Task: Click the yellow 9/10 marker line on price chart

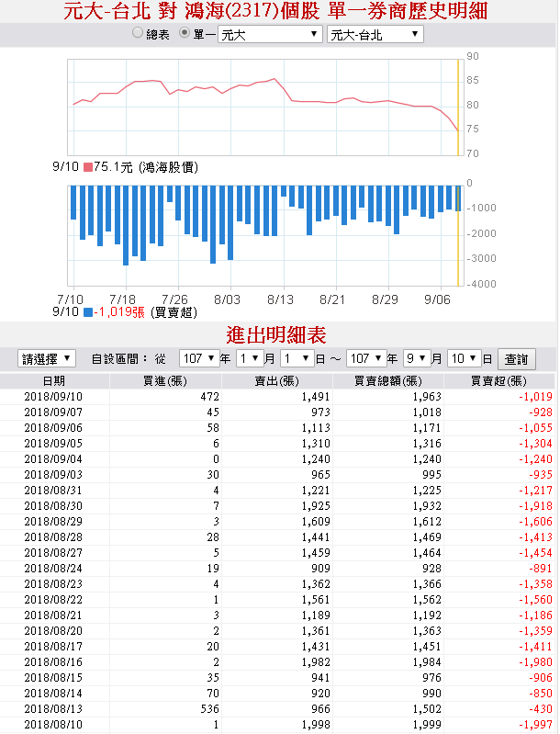Action: click(458, 107)
